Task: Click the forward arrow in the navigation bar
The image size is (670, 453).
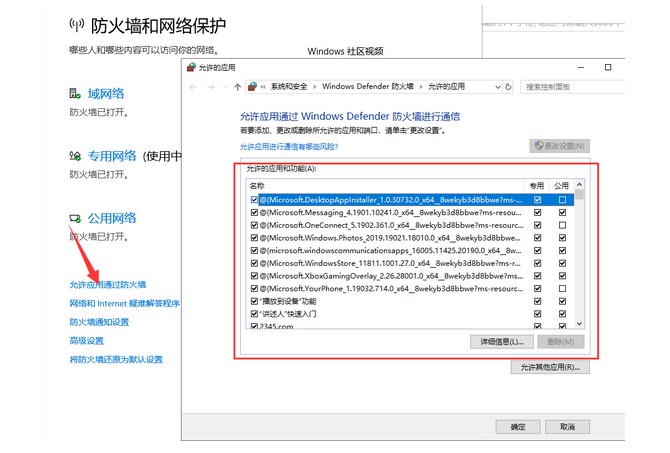Action: pos(210,87)
